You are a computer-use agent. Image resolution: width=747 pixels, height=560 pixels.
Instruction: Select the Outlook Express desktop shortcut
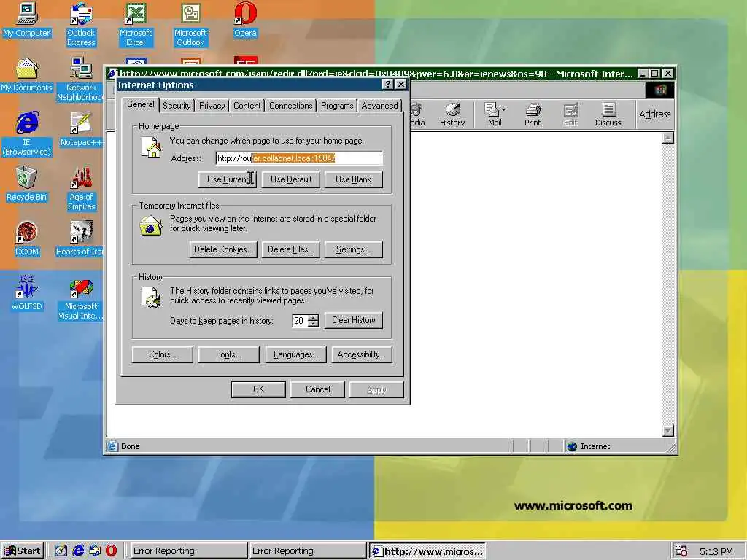click(81, 25)
